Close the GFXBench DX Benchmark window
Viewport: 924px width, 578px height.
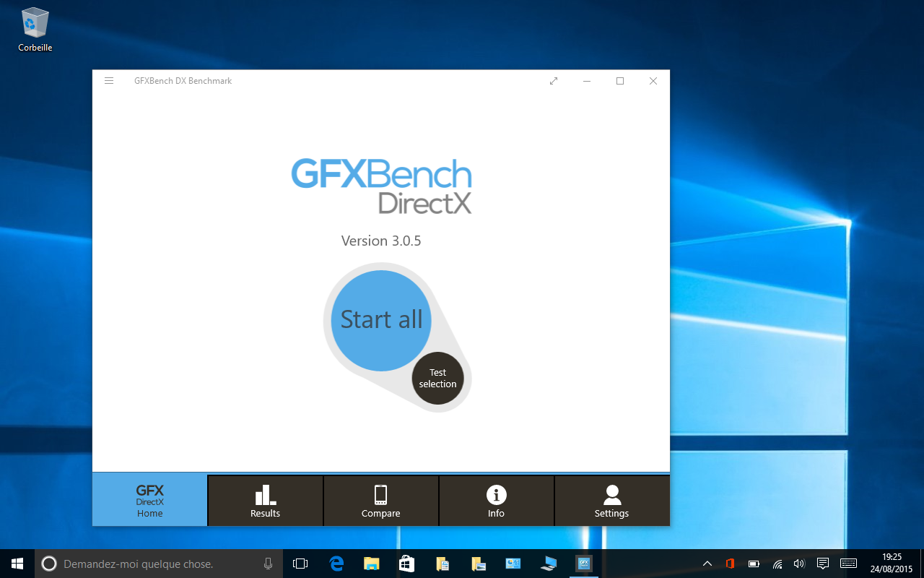[653, 81]
